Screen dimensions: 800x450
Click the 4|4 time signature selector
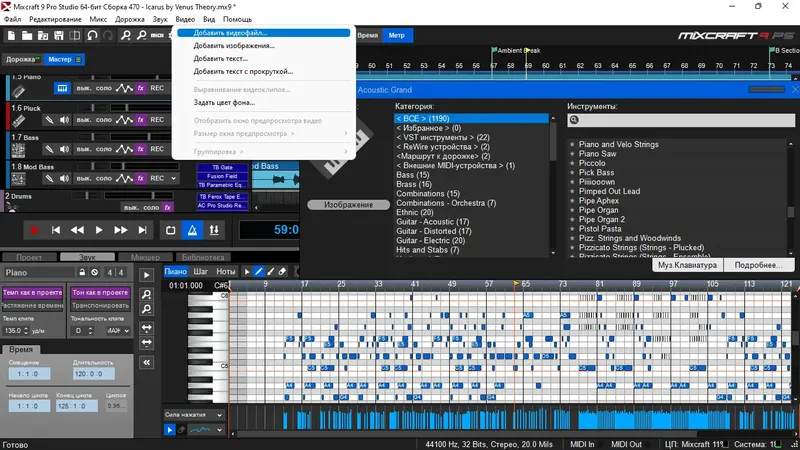pyautogui.click(x=115, y=272)
